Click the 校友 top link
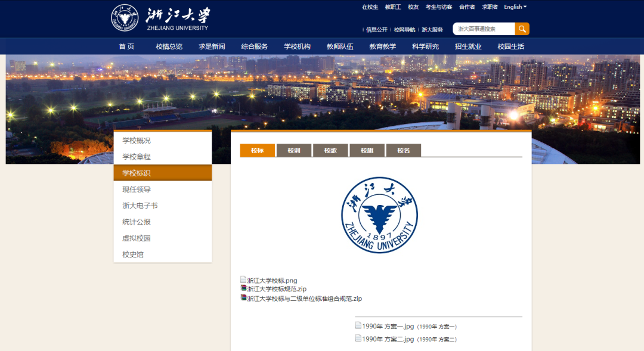The height and width of the screenshot is (351, 644). pos(413,7)
